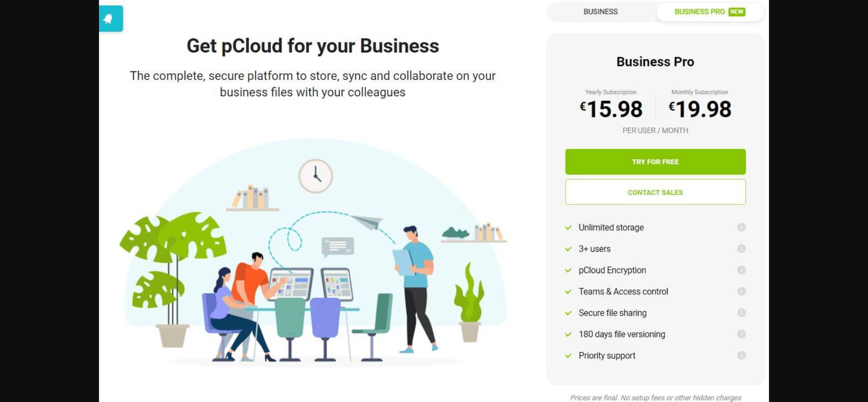Show info for Secure file sharing
868x402 pixels.
(741, 313)
